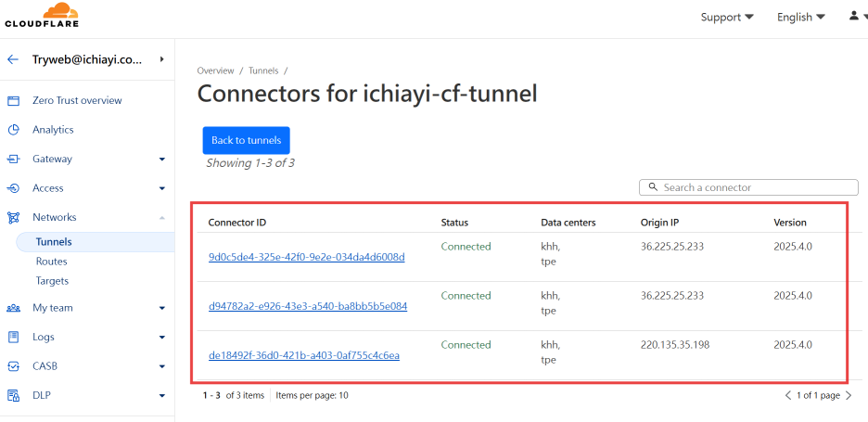Click the magnifier icon in the connector search
The image size is (868, 422).
[x=653, y=187]
